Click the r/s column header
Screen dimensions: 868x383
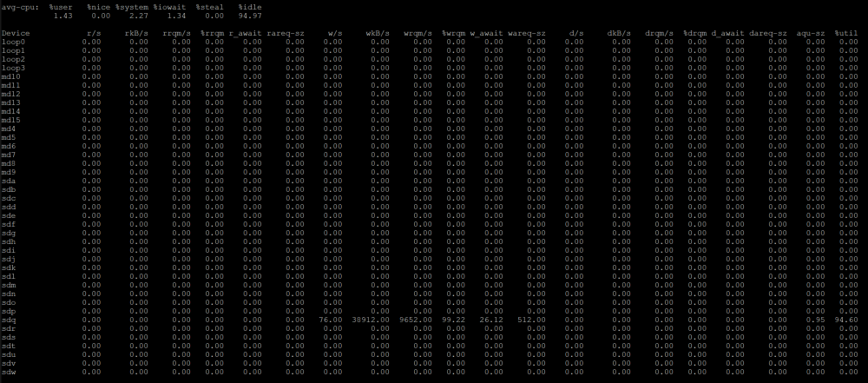click(x=94, y=33)
